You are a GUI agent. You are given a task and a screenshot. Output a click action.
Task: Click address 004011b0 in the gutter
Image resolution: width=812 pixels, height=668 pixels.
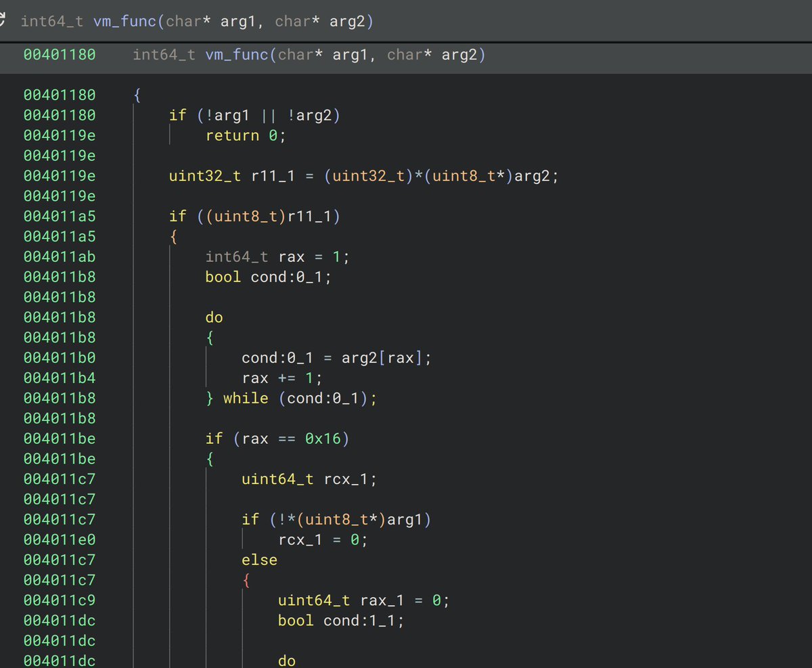tap(60, 358)
